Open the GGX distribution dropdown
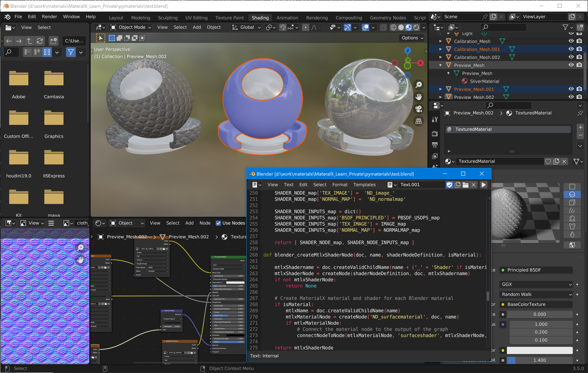This screenshot has height=373, width=588. coord(536,284)
